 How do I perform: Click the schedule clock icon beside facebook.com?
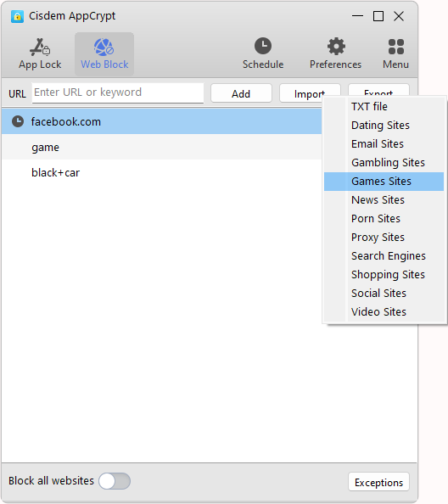click(18, 121)
